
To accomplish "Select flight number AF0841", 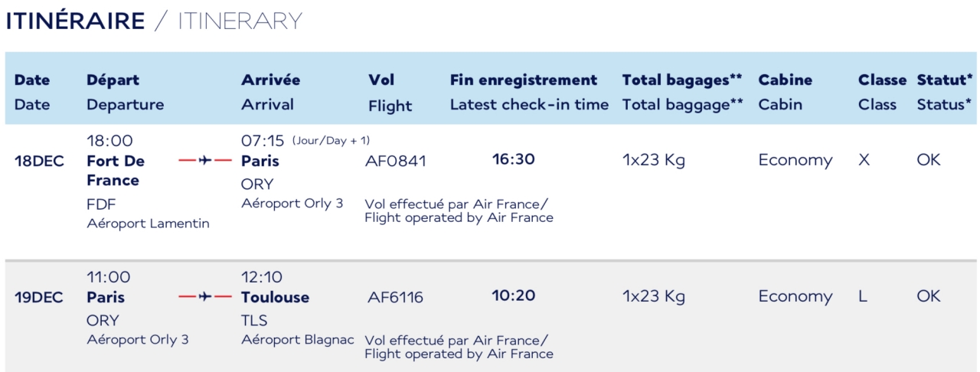I will (396, 161).
